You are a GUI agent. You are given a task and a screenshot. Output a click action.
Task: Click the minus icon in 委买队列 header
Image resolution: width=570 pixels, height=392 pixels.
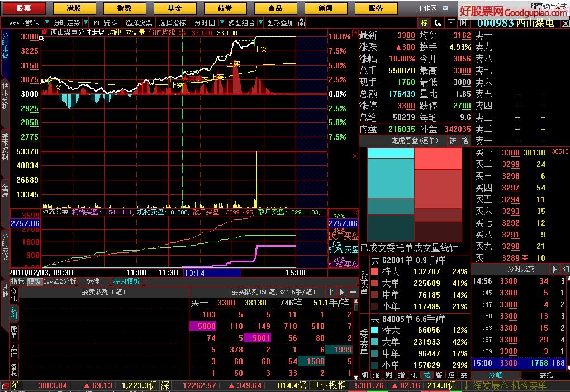pos(353,291)
